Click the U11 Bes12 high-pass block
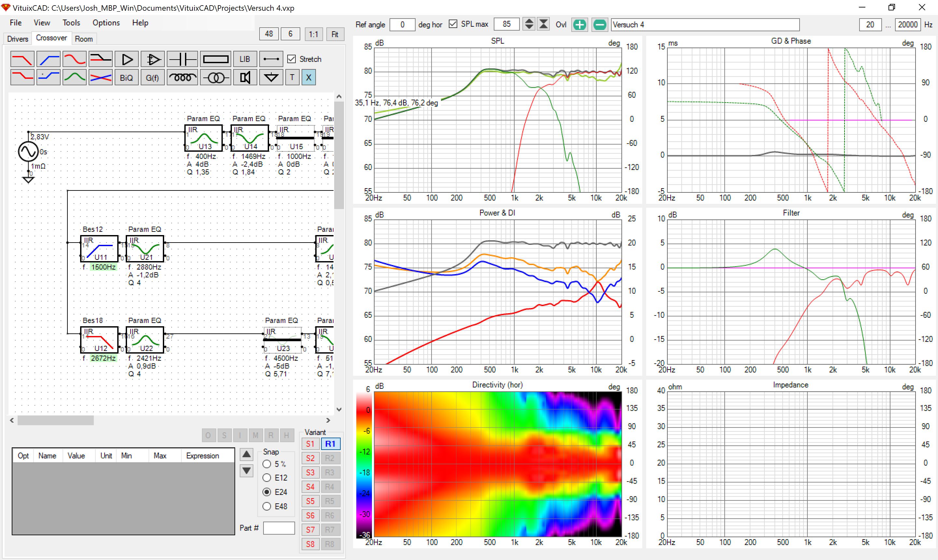Image resolution: width=938 pixels, height=560 pixels. pyautogui.click(x=99, y=249)
